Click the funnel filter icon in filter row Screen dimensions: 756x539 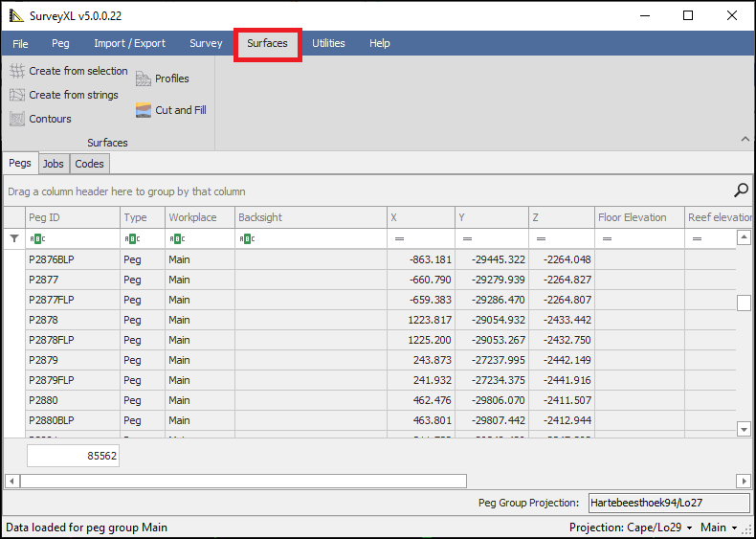(x=13, y=238)
